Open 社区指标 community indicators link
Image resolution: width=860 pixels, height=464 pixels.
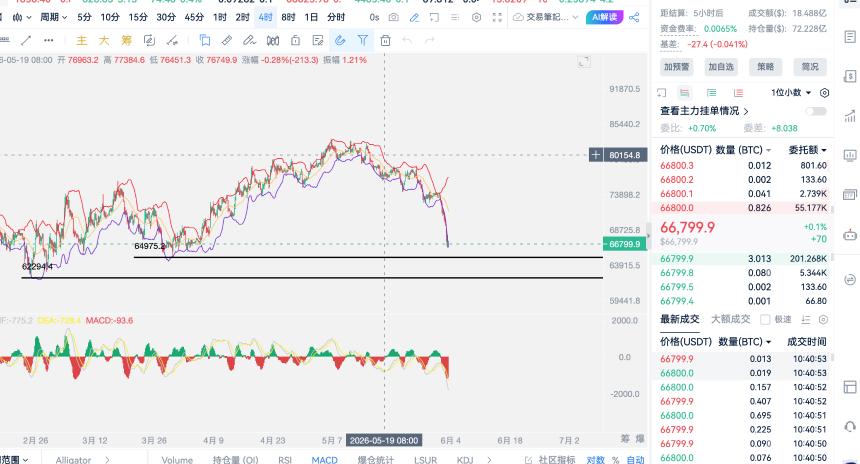coord(550,460)
